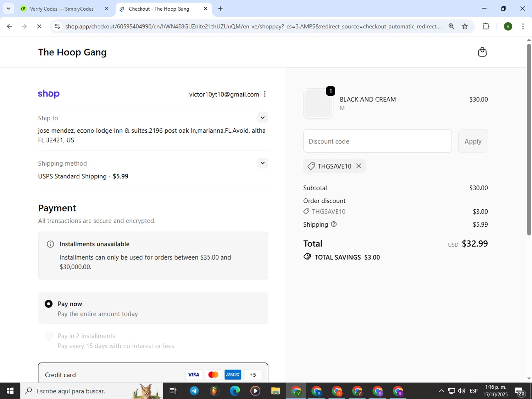Viewport: 532px width, 399px height.
Task: Select Pay in 2 installments radio option
Action: [x=49, y=336]
